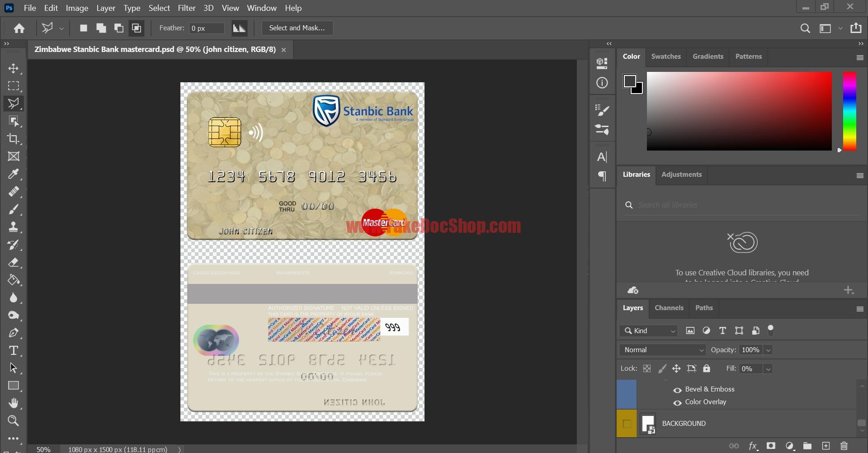Show the hidden BACKGROUND layer
This screenshot has height=453, width=868.
coord(627,424)
